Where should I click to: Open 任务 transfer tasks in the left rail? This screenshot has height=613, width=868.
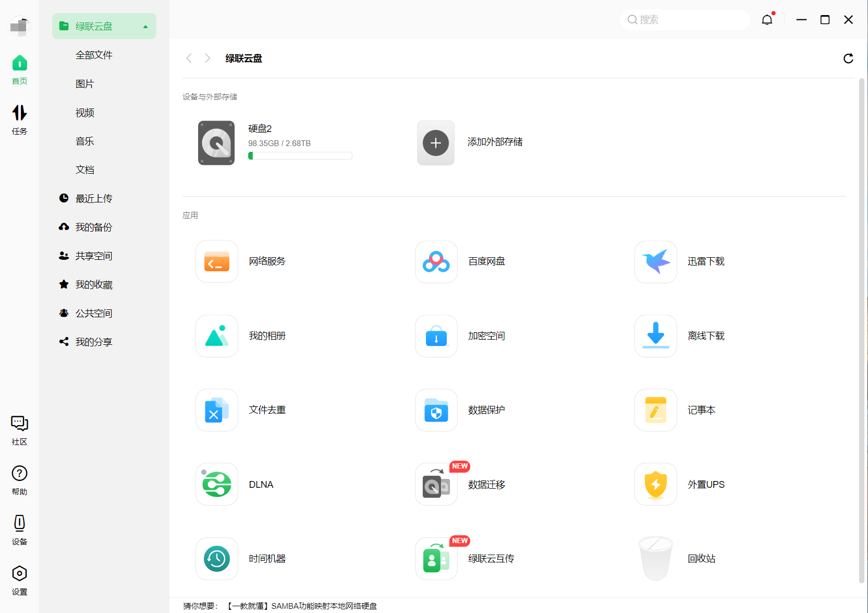(x=20, y=120)
